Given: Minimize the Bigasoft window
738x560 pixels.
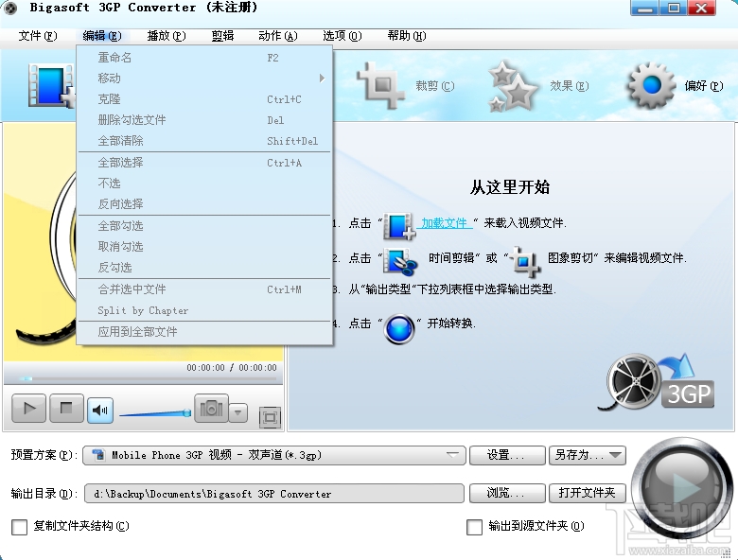Looking at the screenshot, I should pos(644,8).
